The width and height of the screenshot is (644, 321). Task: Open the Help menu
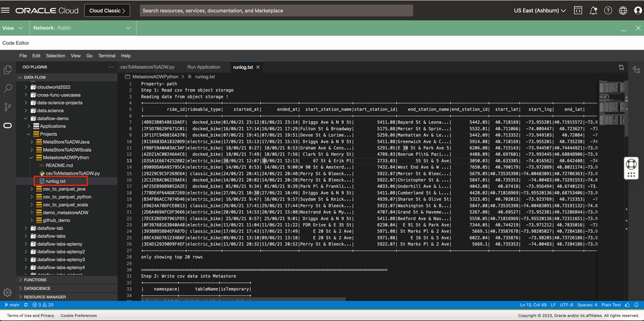(125, 56)
